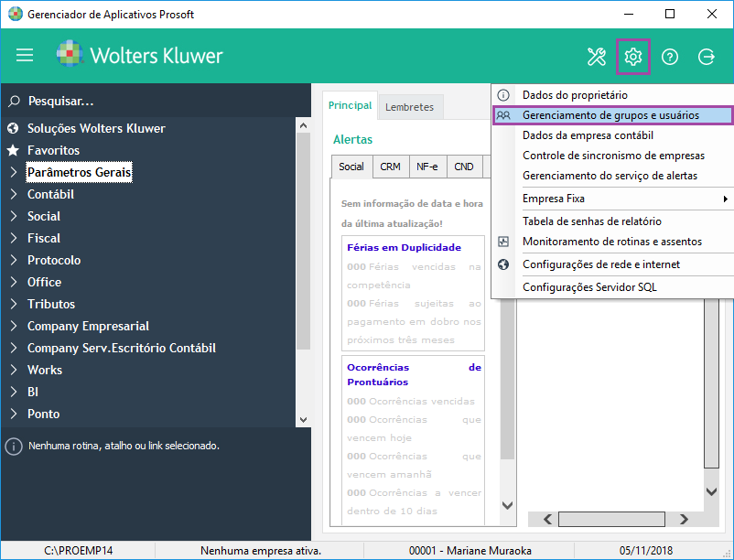This screenshot has height=560, width=734.
Task: Click the info icon in the bottom status message
Action: pyautogui.click(x=14, y=447)
